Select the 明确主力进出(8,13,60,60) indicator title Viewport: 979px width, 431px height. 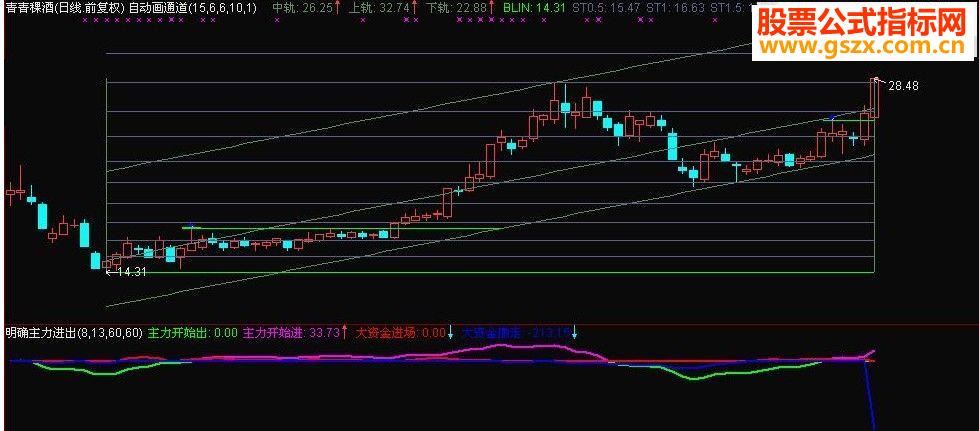(74, 333)
